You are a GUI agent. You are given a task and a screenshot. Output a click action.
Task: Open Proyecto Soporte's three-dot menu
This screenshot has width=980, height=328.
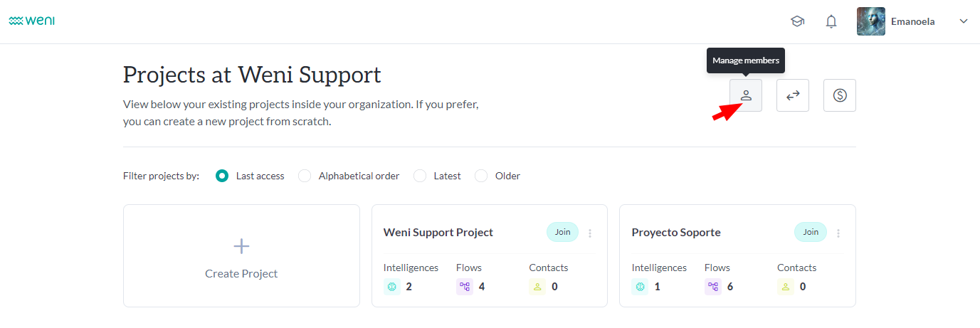click(838, 233)
